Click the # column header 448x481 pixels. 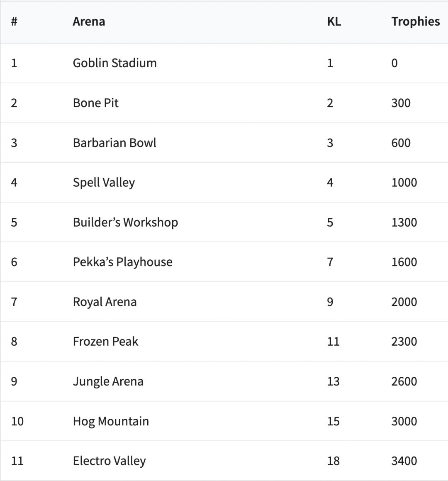click(14, 22)
